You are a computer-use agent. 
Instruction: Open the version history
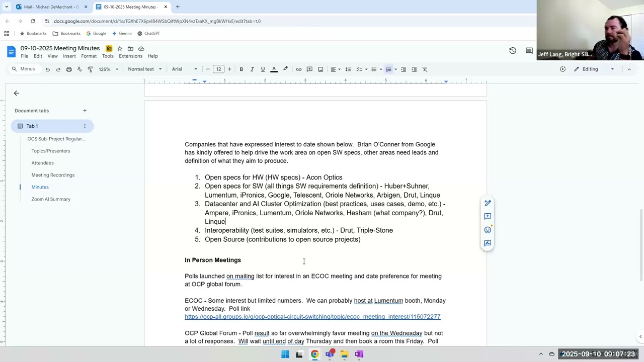513,51
